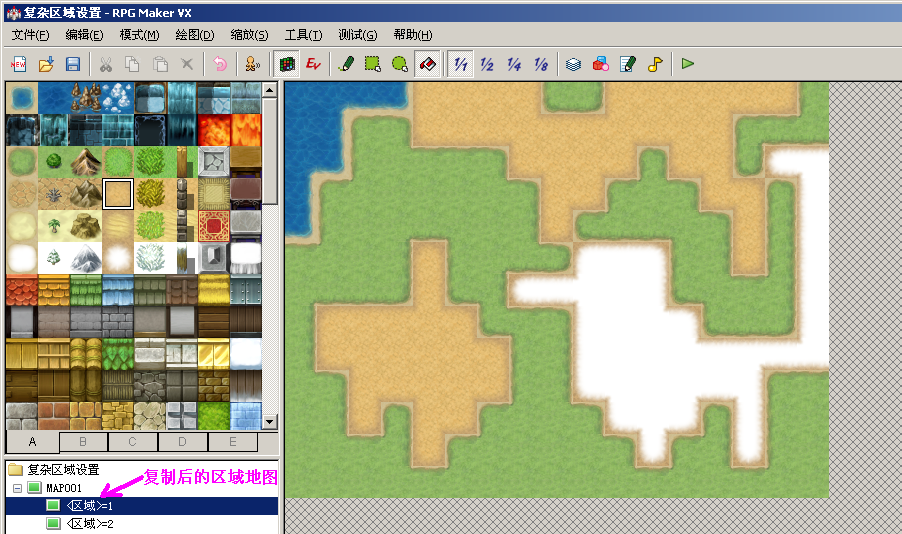Open the 绘图(D) menu
Screen dimensions: 902x534
point(195,35)
